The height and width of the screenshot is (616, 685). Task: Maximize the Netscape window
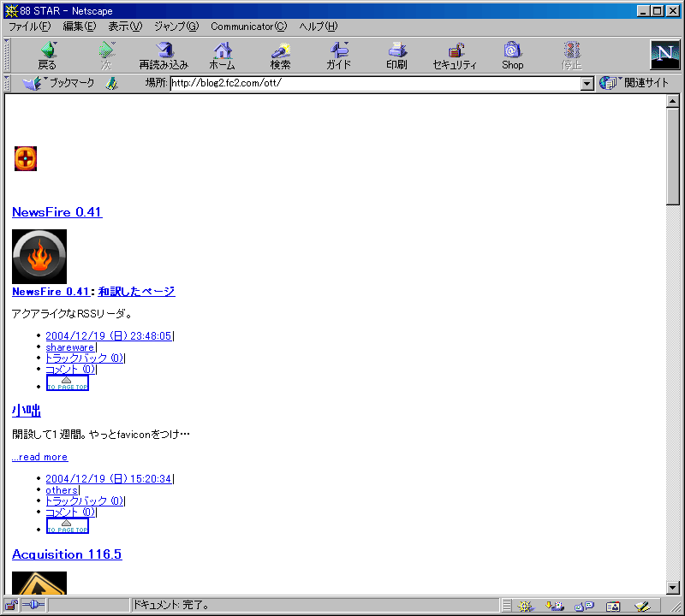point(657,11)
